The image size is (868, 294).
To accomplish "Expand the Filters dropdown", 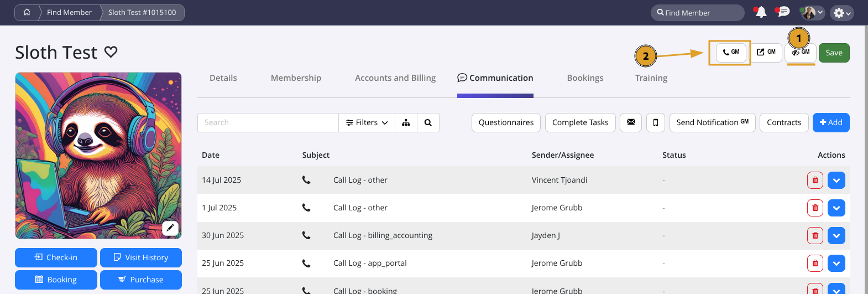I will 367,122.
